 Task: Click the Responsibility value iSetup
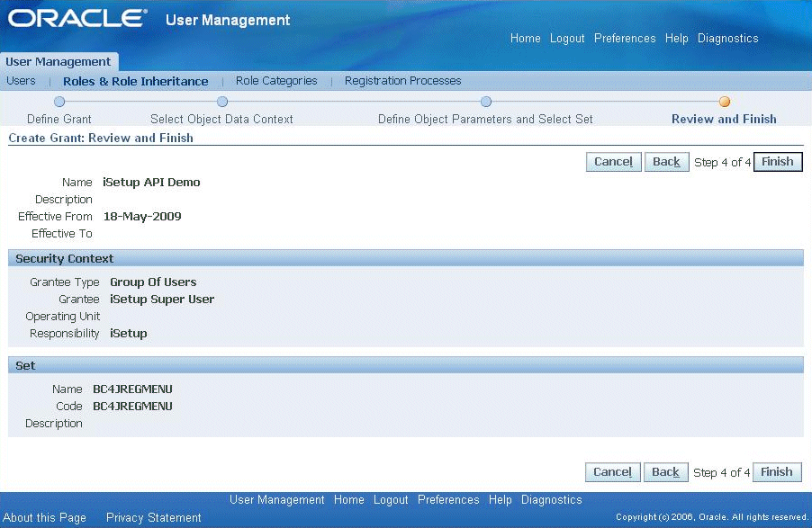click(x=129, y=334)
